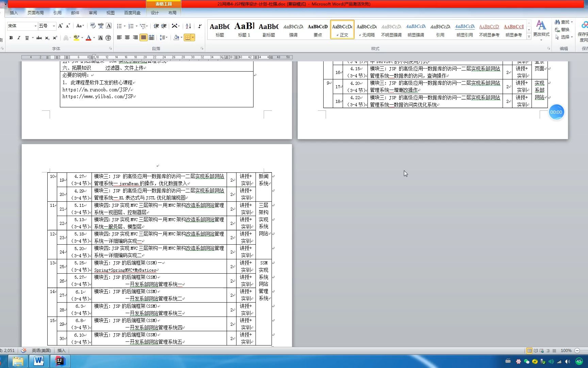This screenshot has height=368, width=588.
Task: Click the spell check status icon
Action: 23,351
